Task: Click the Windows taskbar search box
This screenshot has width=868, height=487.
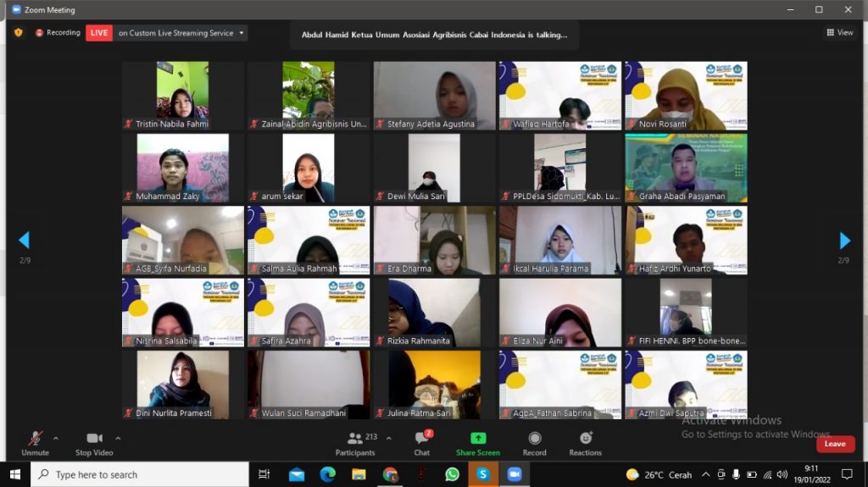Action: tap(140, 474)
